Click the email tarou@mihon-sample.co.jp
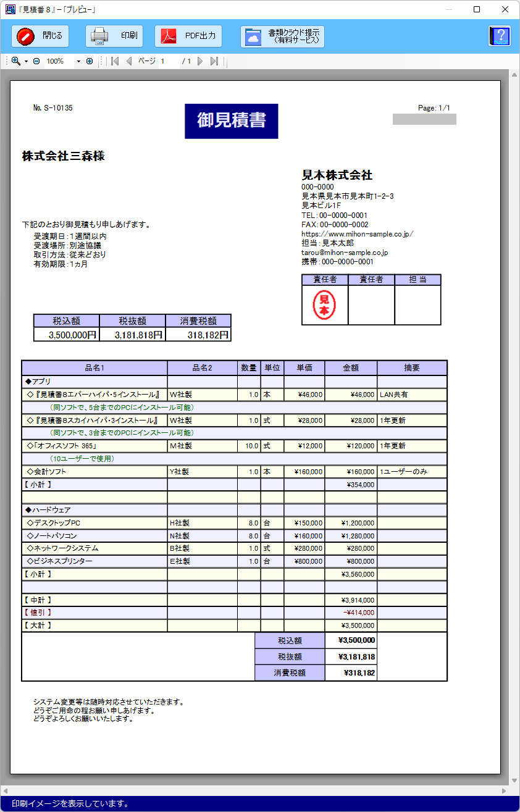This screenshot has width=520, height=812. point(345,253)
